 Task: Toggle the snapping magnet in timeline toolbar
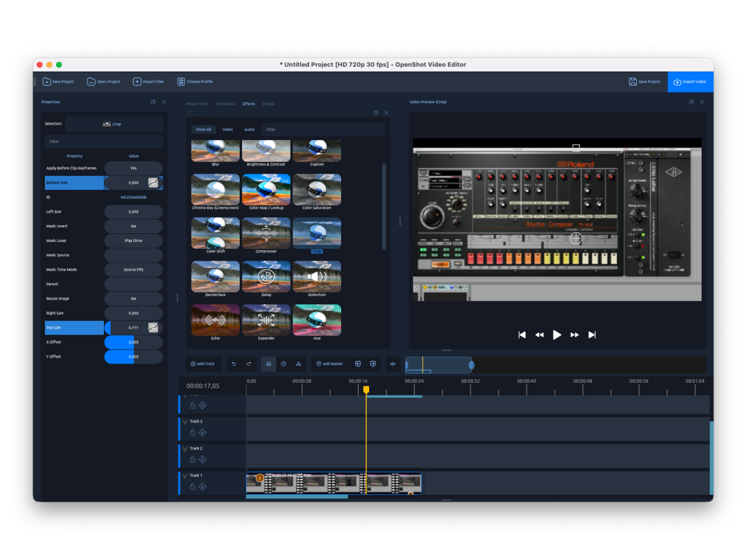click(x=268, y=363)
